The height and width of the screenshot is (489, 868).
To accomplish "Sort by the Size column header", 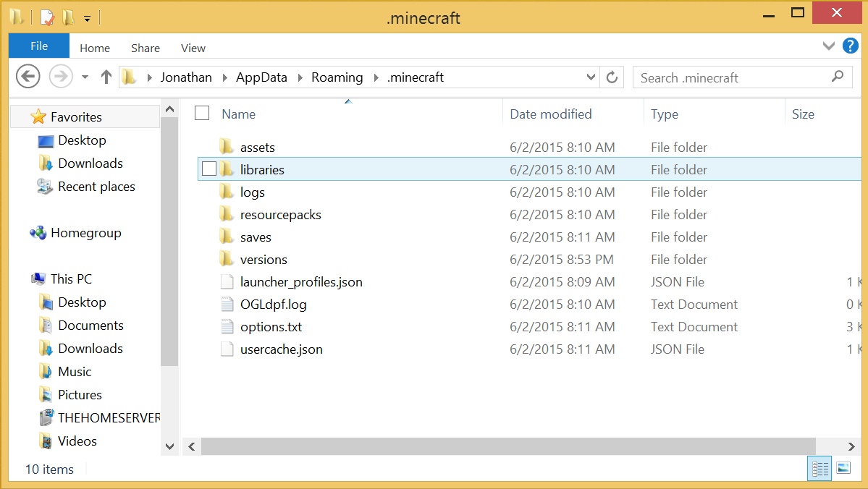I will click(803, 114).
